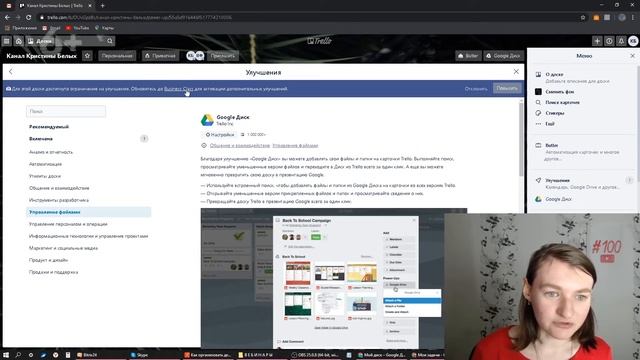Open the Доски boards button
The height and width of the screenshot is (360, 640).
(40, 41)
